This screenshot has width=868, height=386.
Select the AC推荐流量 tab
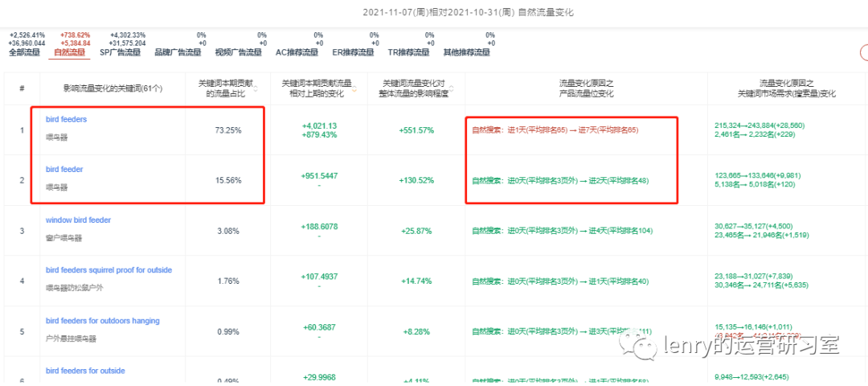coord(297,53)
